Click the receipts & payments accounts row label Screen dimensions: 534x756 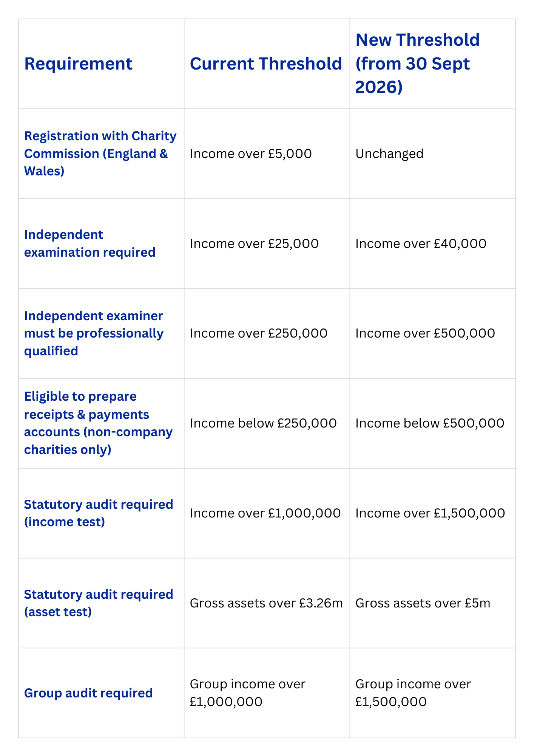click(x=98, y=423)
